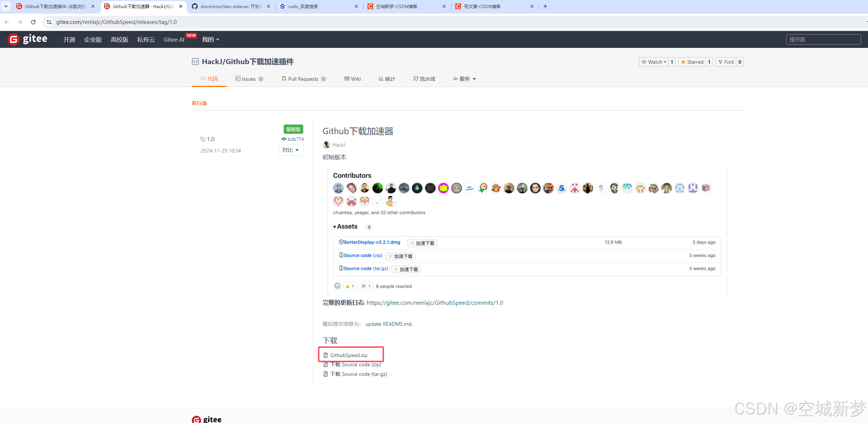The width and height of the screenshot is (868, 423).
Task: Switch to the Issues tab
Action: click(x=249, y=79)
